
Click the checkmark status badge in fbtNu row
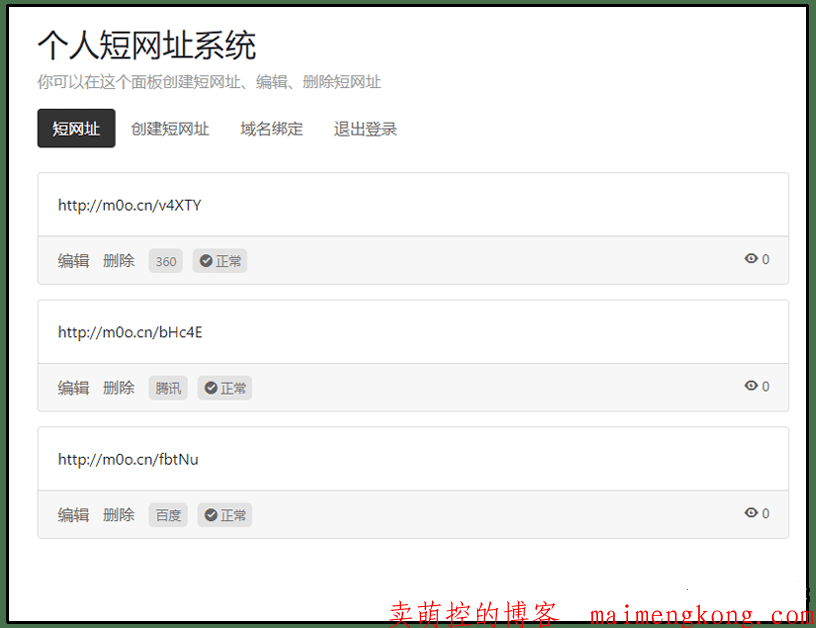click(224, 515)
